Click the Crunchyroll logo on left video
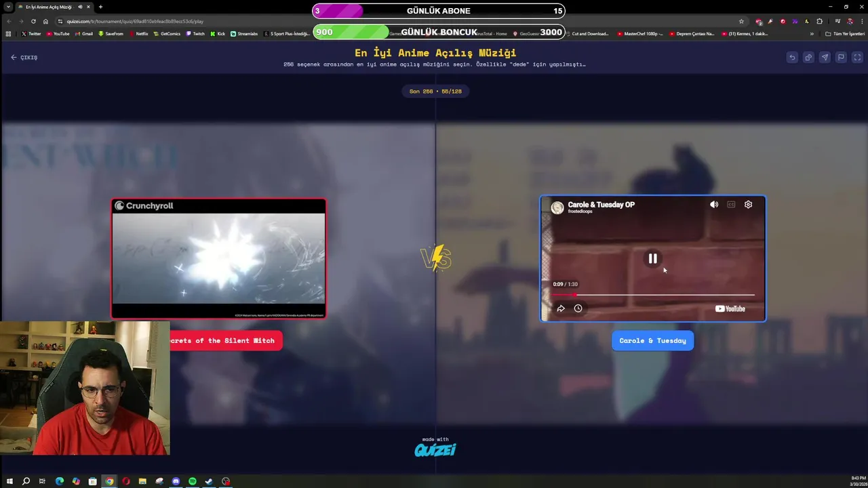This screenshot has height=488, width=868. tap(144, 205)
